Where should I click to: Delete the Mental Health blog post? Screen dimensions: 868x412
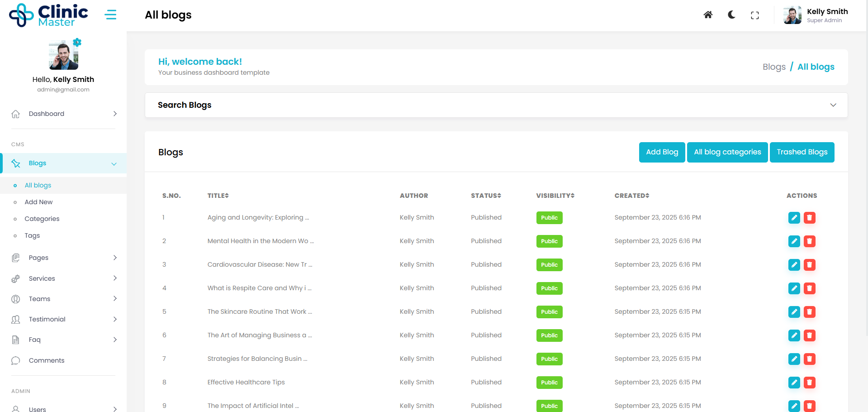(809, 241)
